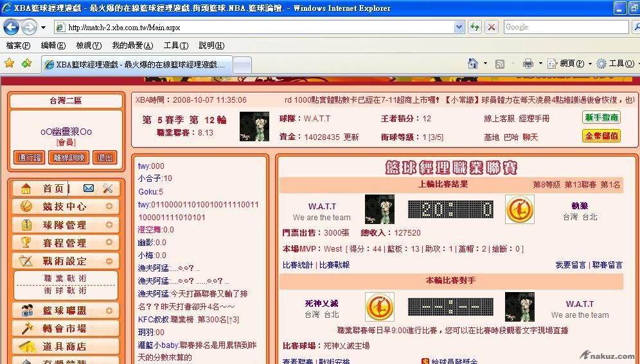Open the 線上客服 link
The height and width of the screenshot is (364, 640).
[x=499, y=119]
